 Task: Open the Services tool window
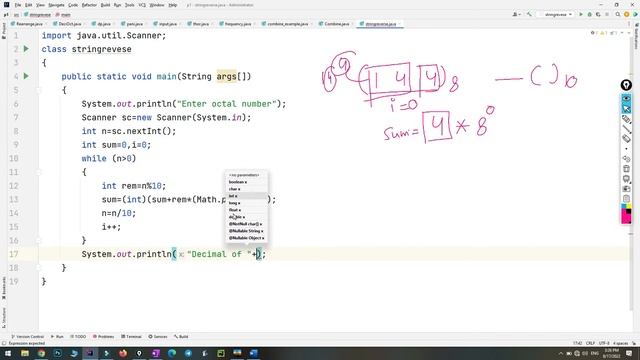(x=158, y=337)
